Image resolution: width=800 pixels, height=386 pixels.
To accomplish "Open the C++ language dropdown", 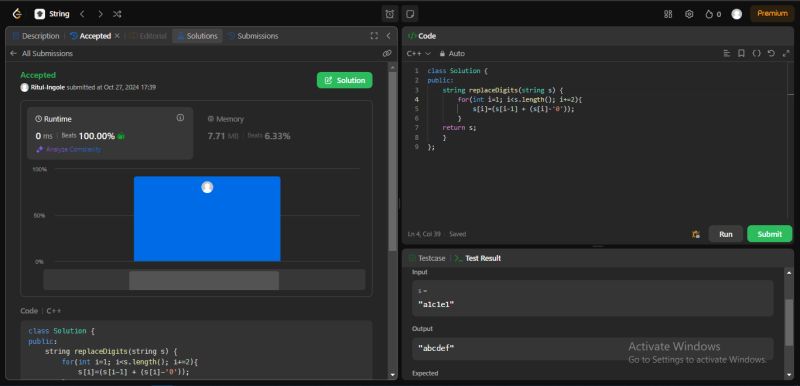I will click(x=418, y=53).
